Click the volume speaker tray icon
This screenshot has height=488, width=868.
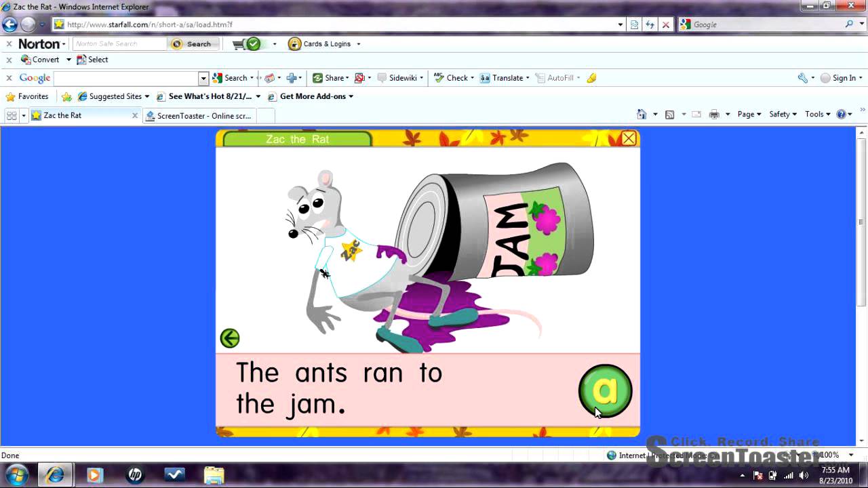pyautogui.click(x=803, y=475)
